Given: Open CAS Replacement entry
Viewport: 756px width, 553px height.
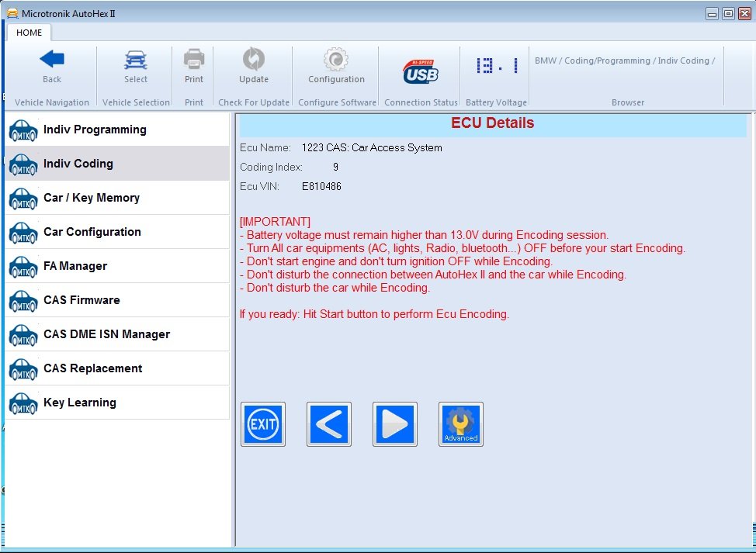Looking at the screenshot, I should click(117, 369).
